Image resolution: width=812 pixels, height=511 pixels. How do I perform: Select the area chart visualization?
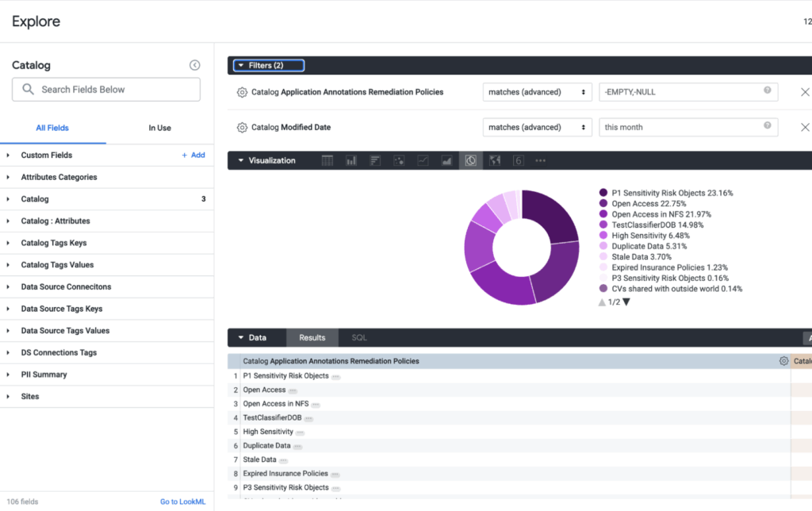pos(446,160)
